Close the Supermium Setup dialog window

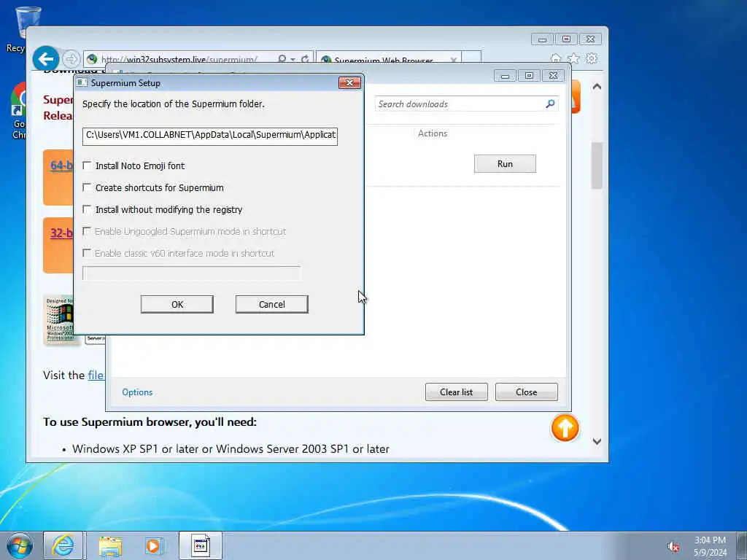point(349,82)
